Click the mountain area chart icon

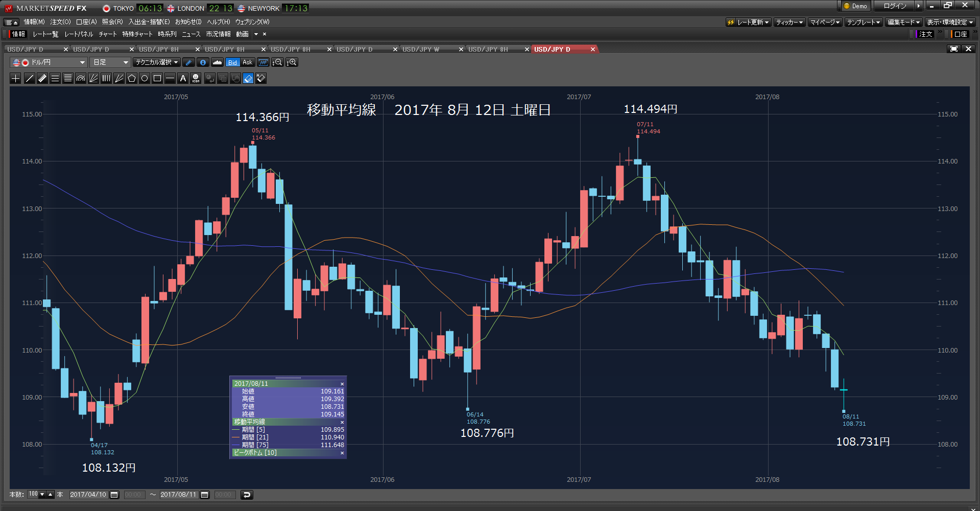218,62
